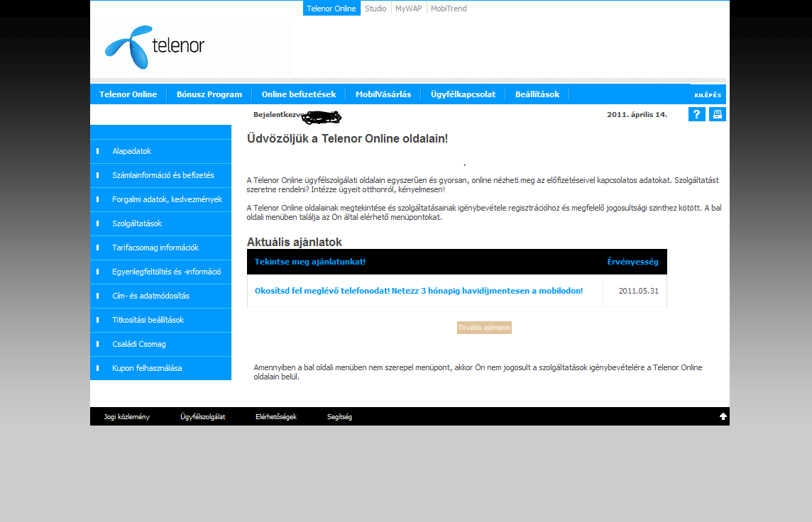This screenshot has width=812, height=522.
Task: Switch to the Studio tab
Action: pyautogui.click(x=375, y=9)
